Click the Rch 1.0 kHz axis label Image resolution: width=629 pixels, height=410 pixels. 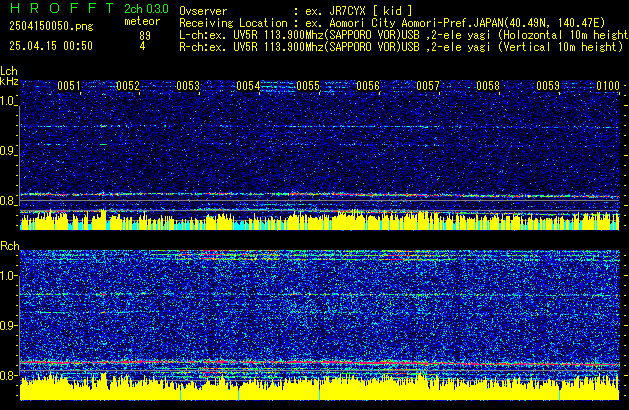tap(8, 276)
